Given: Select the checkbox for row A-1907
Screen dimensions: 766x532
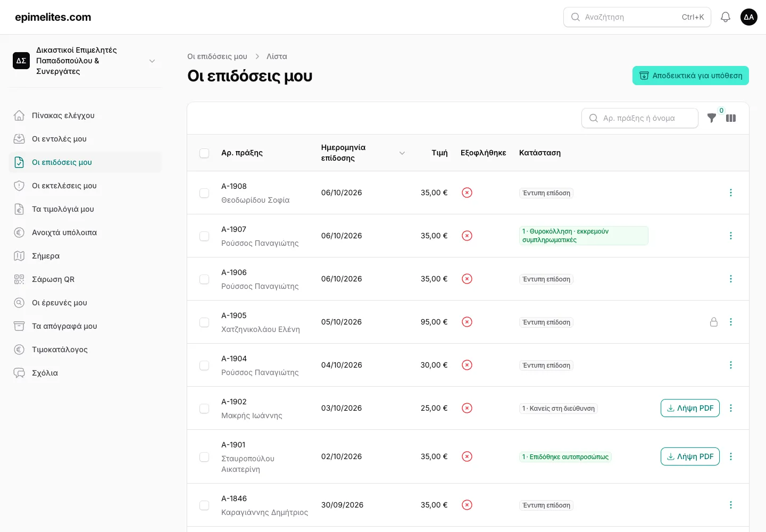Looking at the screenshot, I should tap(204, 236).
